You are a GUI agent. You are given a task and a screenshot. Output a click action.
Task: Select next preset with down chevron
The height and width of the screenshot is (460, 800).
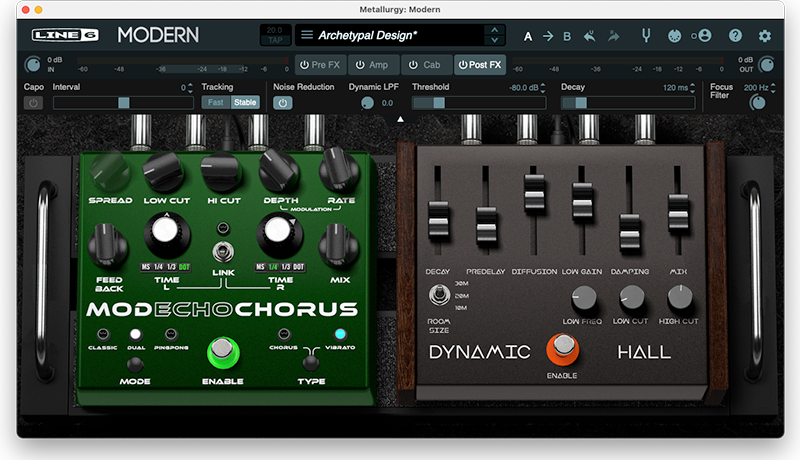click(494, 41)
